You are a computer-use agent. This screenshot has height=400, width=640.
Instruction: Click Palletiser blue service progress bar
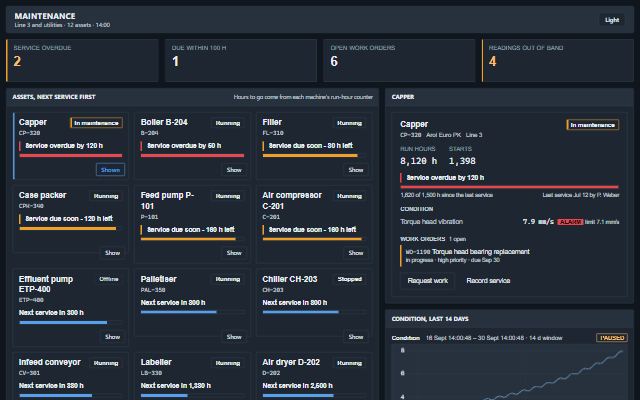point(193,312)
